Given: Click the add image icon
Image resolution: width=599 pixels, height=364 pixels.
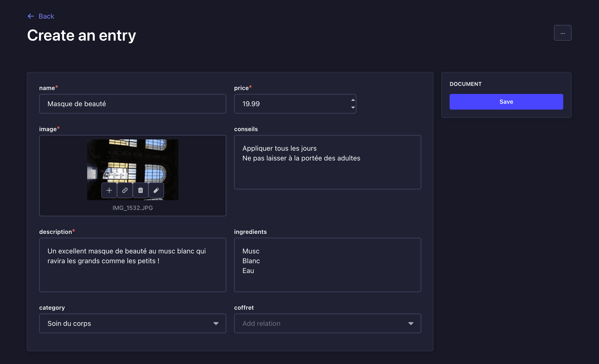Looking at the screenshot, I should click(109, 190).
